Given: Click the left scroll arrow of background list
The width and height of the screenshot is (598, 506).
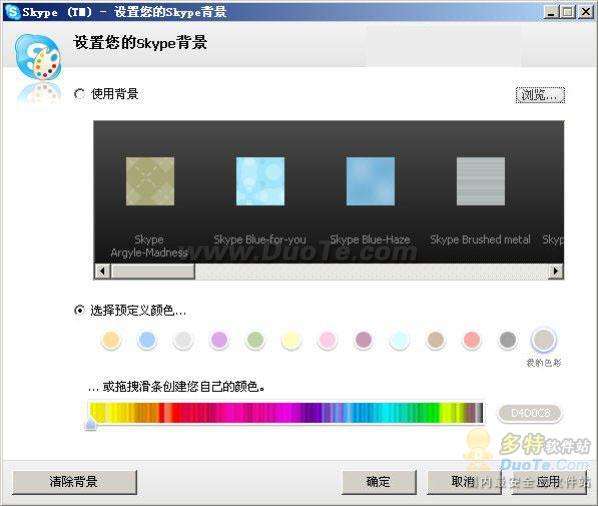Looking at the screenshot, I should [102, 271].
